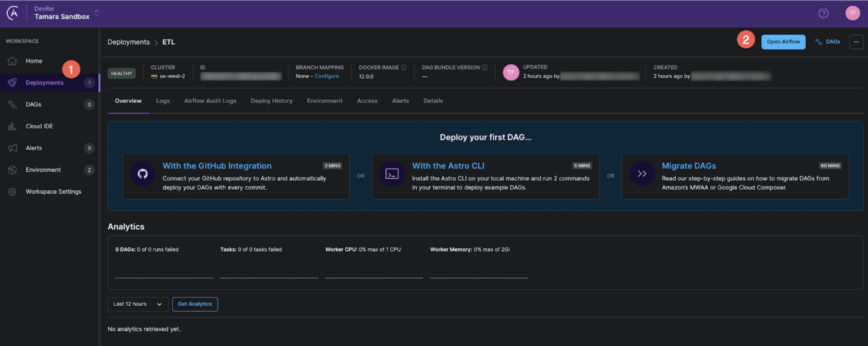Screen dimensions: 868x346
Task: Switch to the Deploy History tab
Action: (x=271, y=101)
